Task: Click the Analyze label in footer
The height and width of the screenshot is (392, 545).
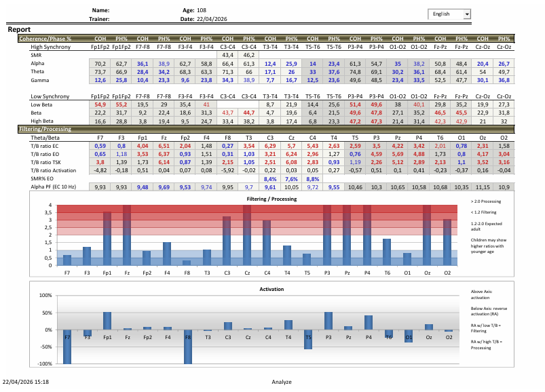Action: [281, 382]
